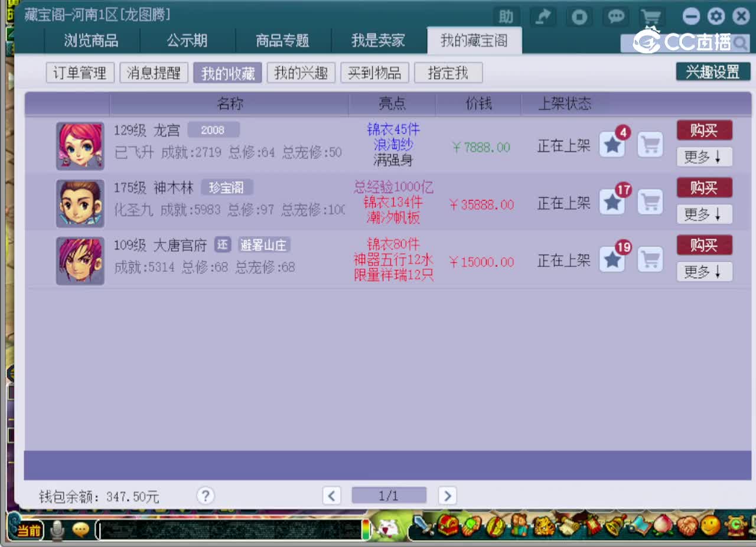Switch to the 浏览商品 tab

92,41
